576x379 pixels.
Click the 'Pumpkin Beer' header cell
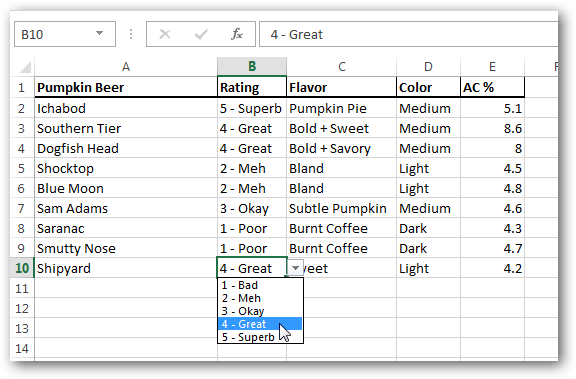coord(126,87)
